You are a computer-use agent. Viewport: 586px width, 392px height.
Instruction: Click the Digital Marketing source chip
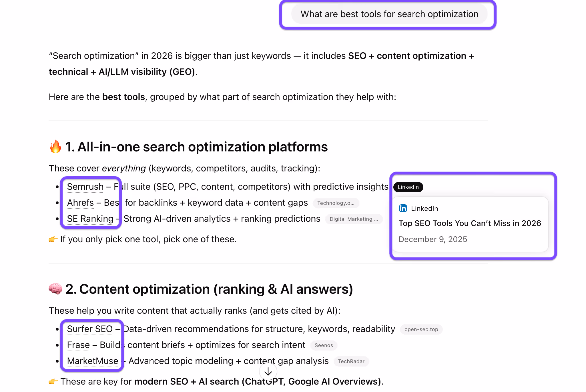tap(354, 219)
